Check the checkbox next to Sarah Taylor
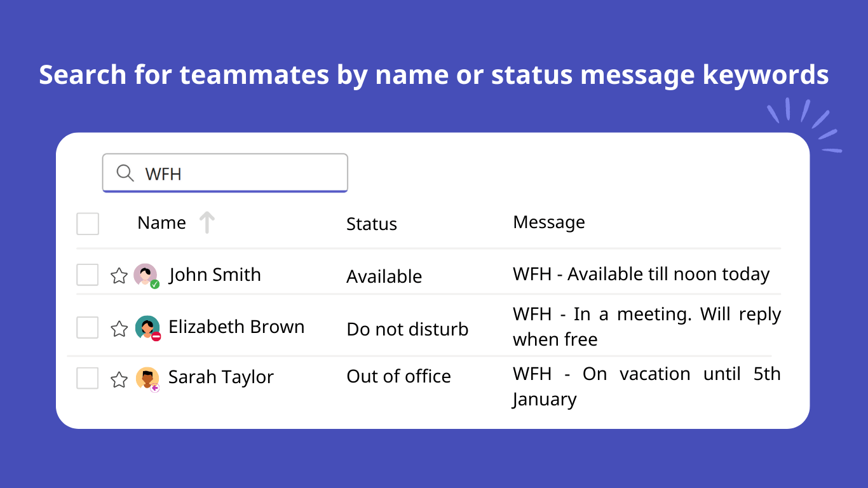Image resolution: width=868 pixels, height=488 pixels. [88, 377]
